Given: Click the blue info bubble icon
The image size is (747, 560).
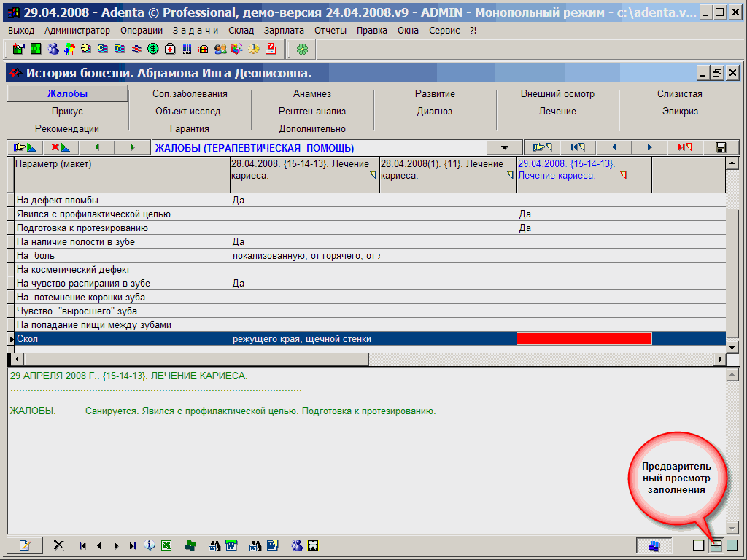Looking at the screenshot, I should [x=150, y=545].
